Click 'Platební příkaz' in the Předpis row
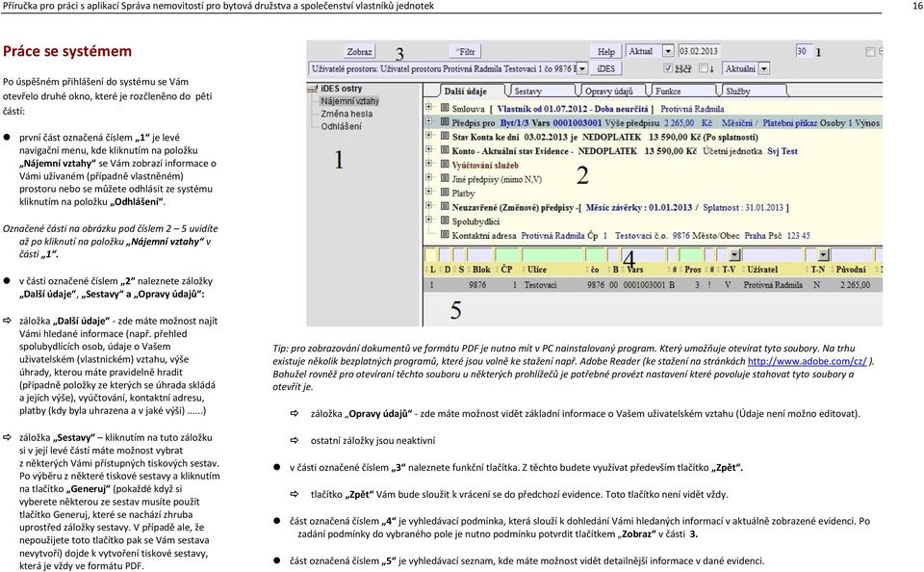The width and height of the screenshot is (924, 572). (788, 122)
